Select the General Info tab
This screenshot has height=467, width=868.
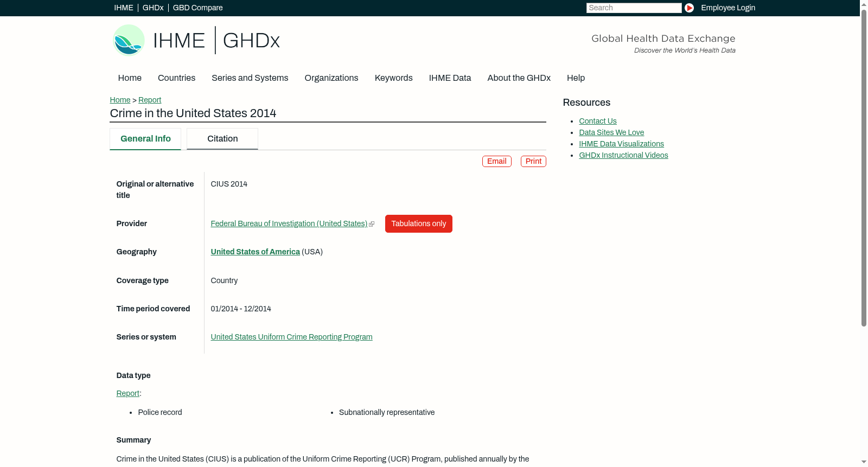(145, 139)
